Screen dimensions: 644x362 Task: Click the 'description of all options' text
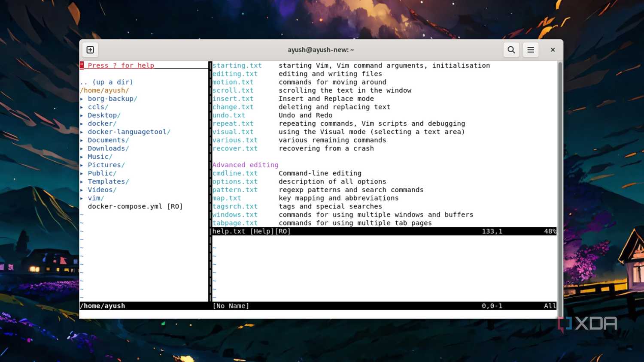(x=332, y=181)
